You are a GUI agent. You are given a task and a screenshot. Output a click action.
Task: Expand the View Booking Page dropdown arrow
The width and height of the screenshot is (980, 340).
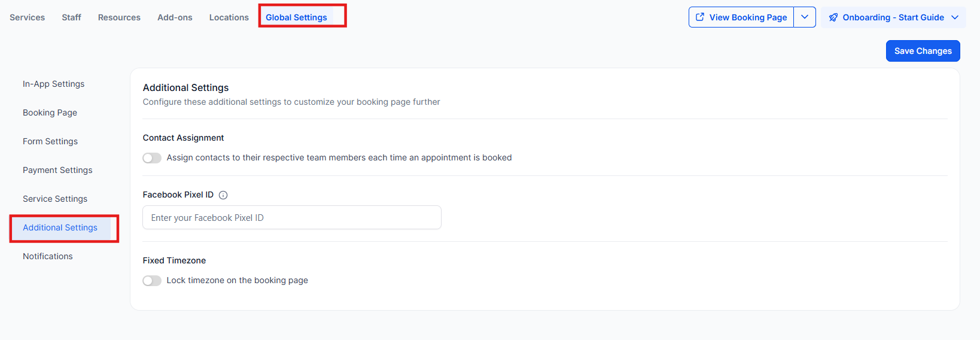point(805,17)
